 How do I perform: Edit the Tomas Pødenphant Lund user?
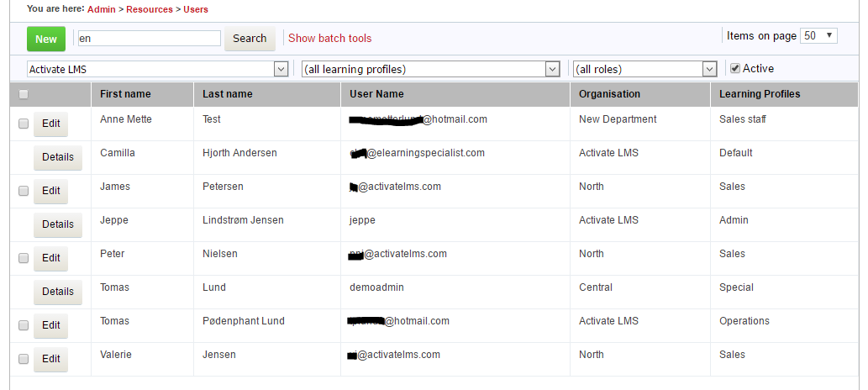point(51,325)
